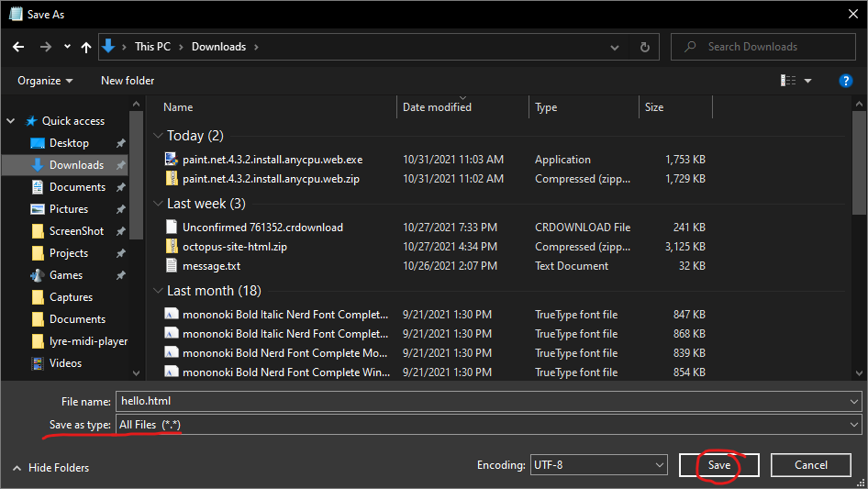This screenshot has width=868, height=489.
Task: Open the Captures folder in sidebar
Action: click(x=71, y=297)
